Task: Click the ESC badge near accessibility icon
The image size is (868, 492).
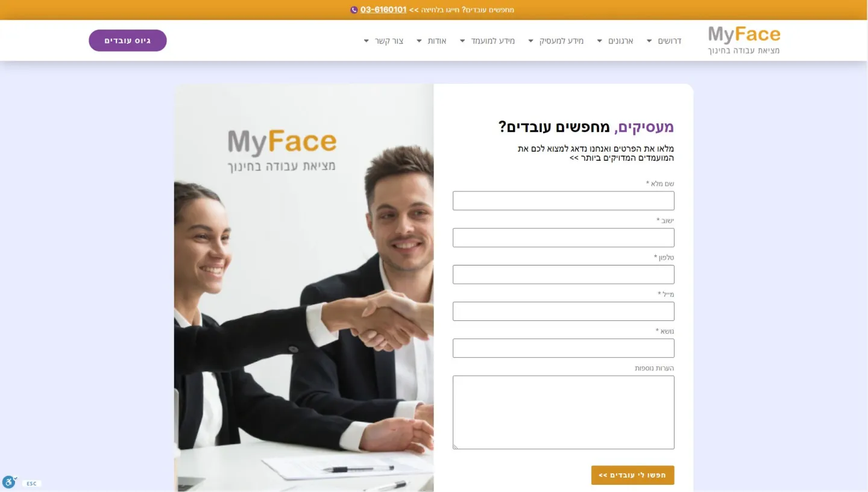Action: [x=31, y=484]
